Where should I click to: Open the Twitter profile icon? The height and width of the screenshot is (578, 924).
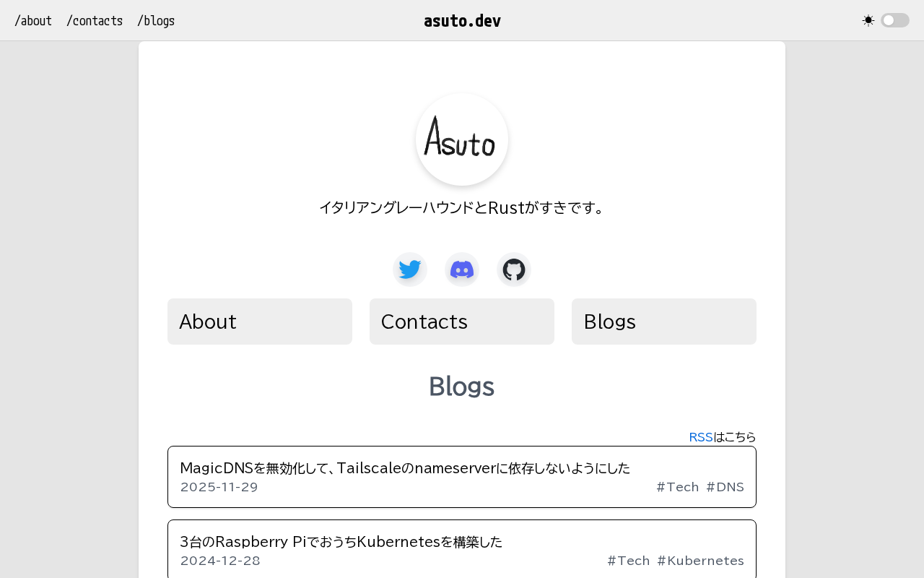coord(410,269)
